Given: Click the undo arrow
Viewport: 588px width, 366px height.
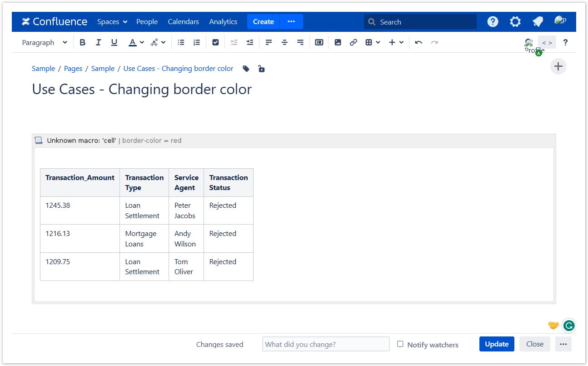Looking at the screenshot, I should click(419, 42).
